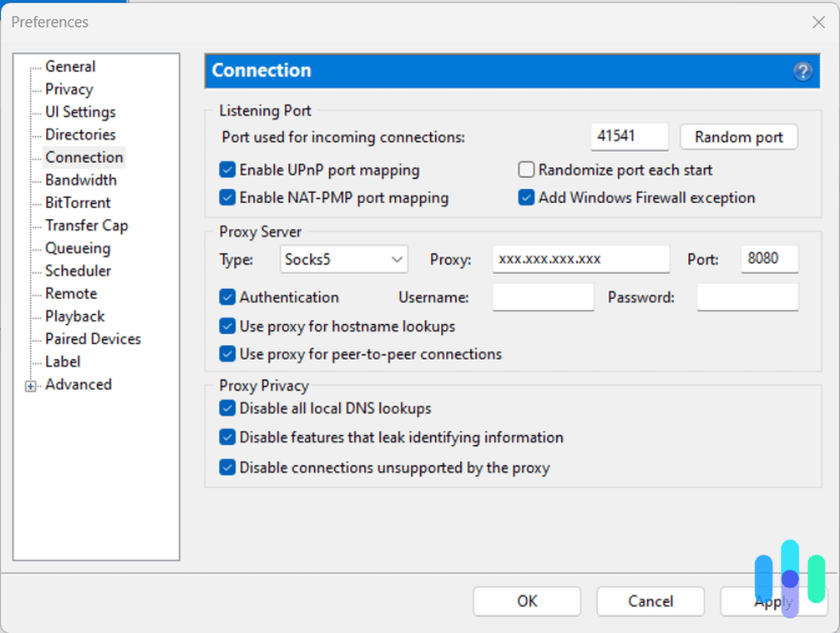Toggle Enable NAT-PMP port mapping checkbox

pos(227,197)
